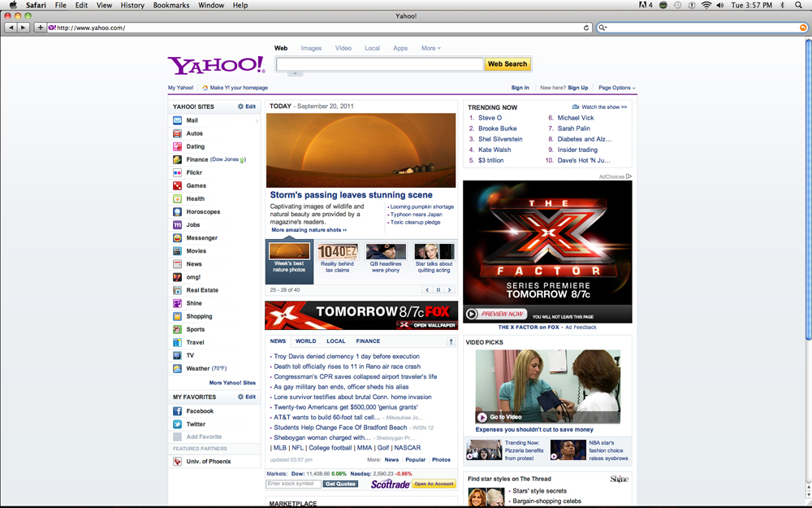Switch to the Video search tab
The width and height of the screenshot is (812, 508).
343,48
